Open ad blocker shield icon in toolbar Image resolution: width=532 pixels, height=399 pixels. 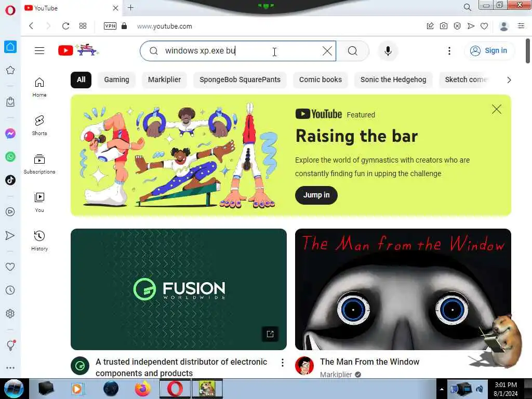[457, 26]
